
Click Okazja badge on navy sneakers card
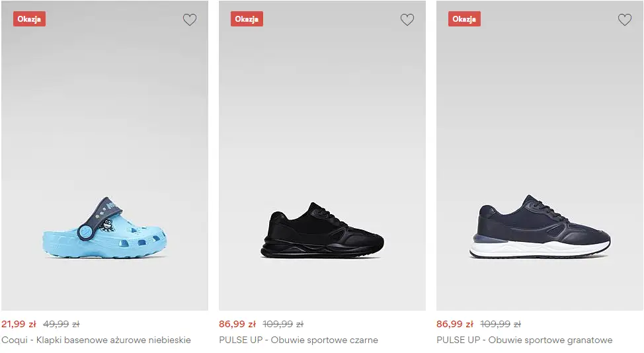pos(464,19)
